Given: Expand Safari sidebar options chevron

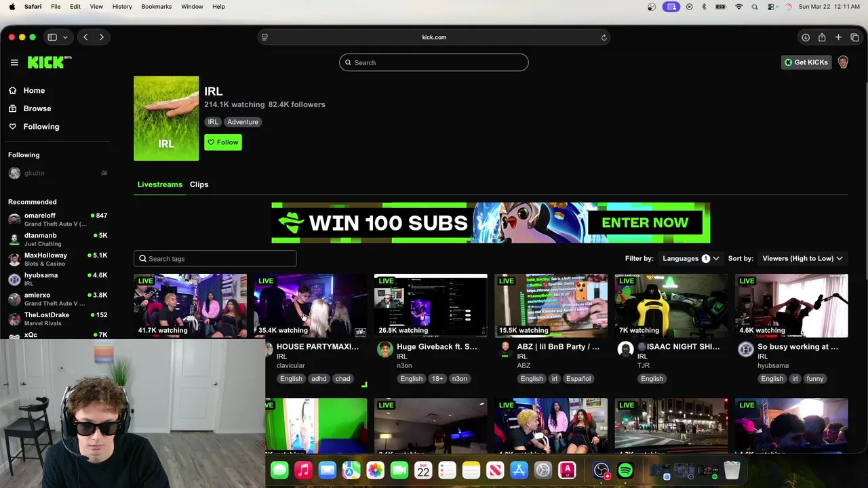Looking at the screenshot, I should tap(65, 37).
